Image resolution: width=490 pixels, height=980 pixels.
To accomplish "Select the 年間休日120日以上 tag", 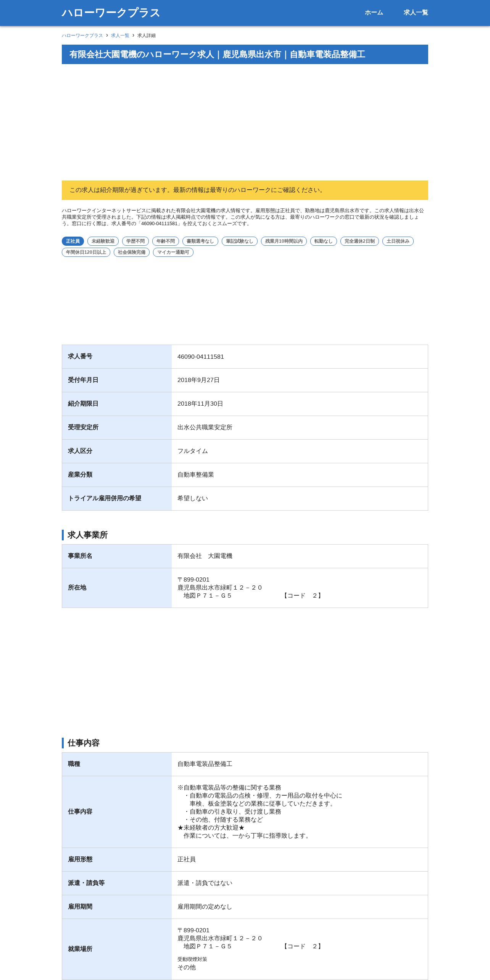I will [86, 252].
